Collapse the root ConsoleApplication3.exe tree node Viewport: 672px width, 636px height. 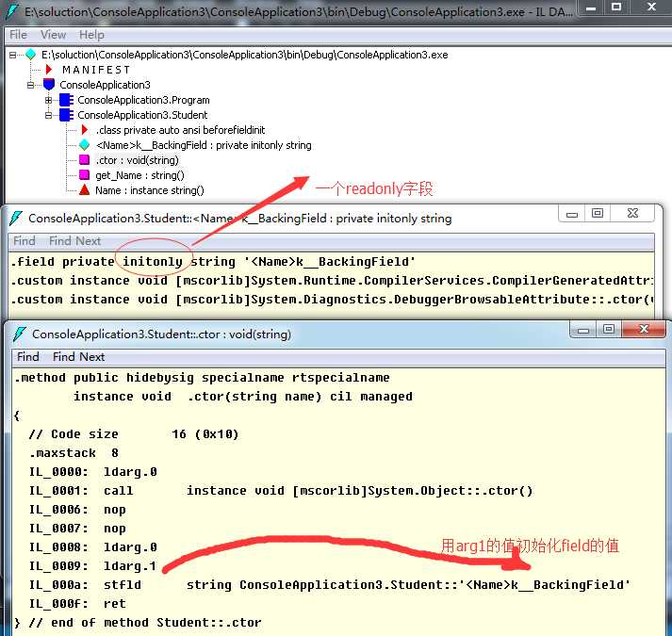12,55
